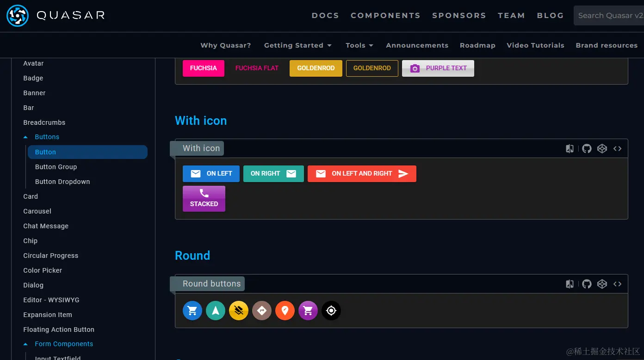Image resolution: width=644 pixels, height=360 pixels.
Task: Open Carousel in the sidebar
Action: click(x=37, y=211)
